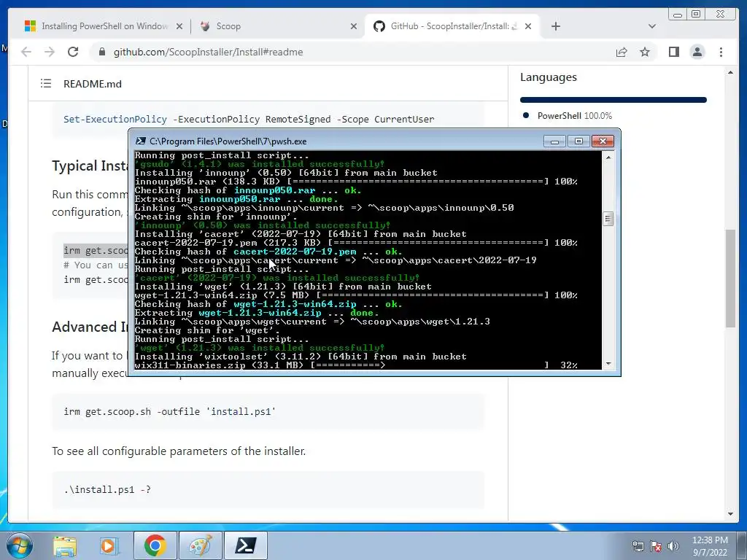Viewport: 747px width, 560px height.
Task: Minimize the Chrome browser window
Action: pos(678,15)
